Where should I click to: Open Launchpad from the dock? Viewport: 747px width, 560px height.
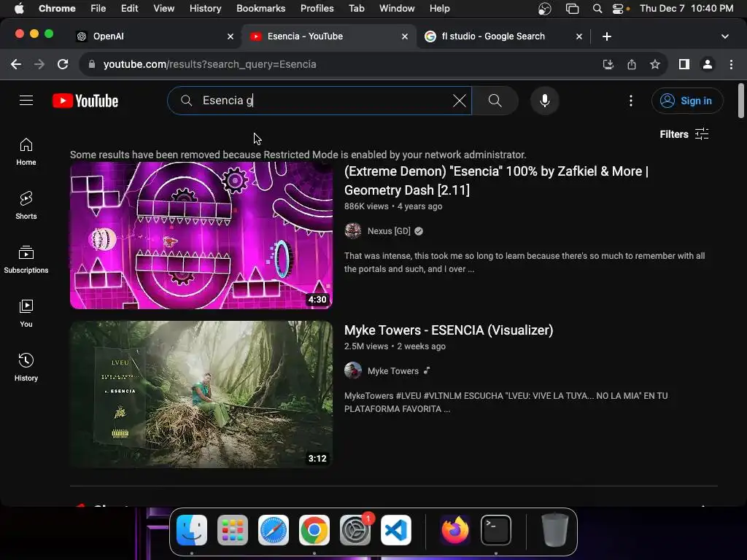pos(233,530)
